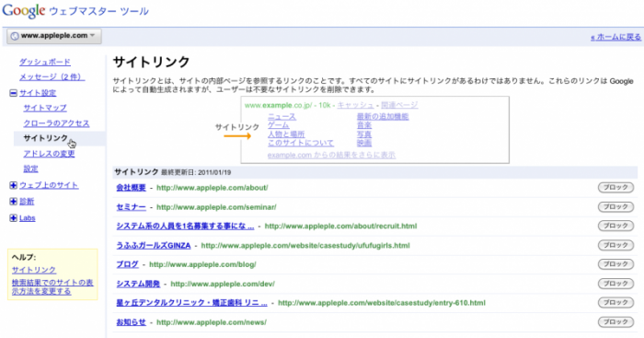Click URL http://www.appleple.com/seminar/
Viewport: 644px width, 338px height.
click(x=216, y=207)
